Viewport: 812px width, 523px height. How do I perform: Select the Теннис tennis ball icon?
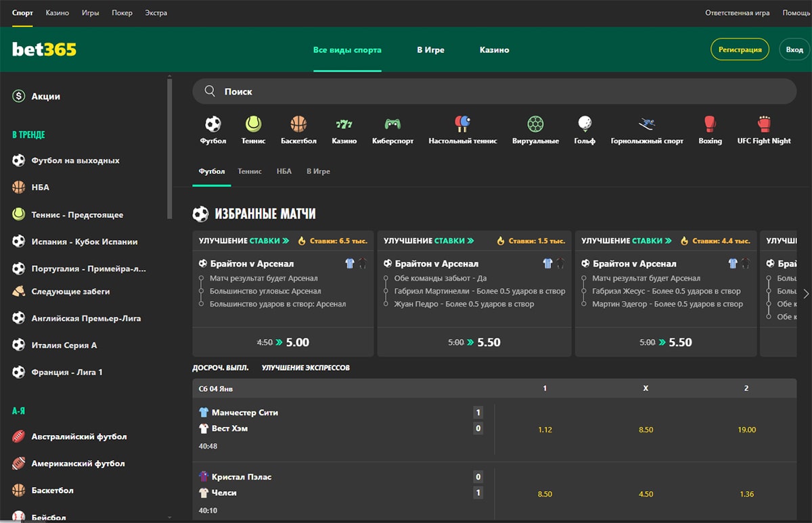[253, 124]
